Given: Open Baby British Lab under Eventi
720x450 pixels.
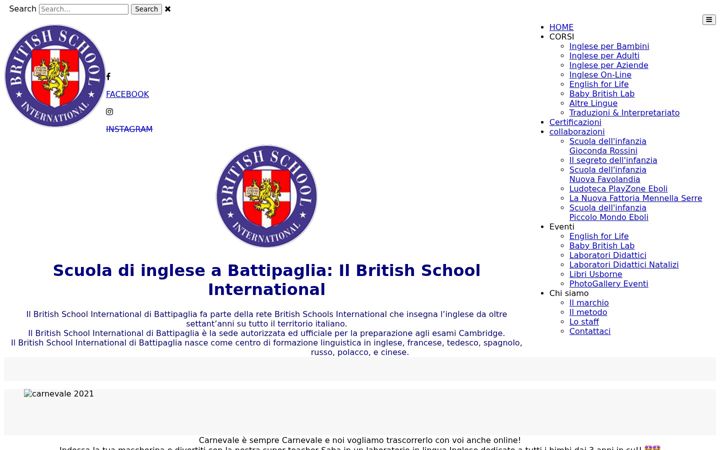Looking at the screenshot, I should coord(602,246).
